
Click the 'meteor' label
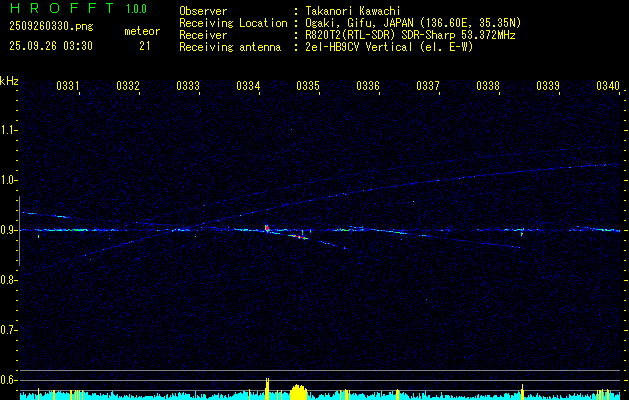point(142,31)
